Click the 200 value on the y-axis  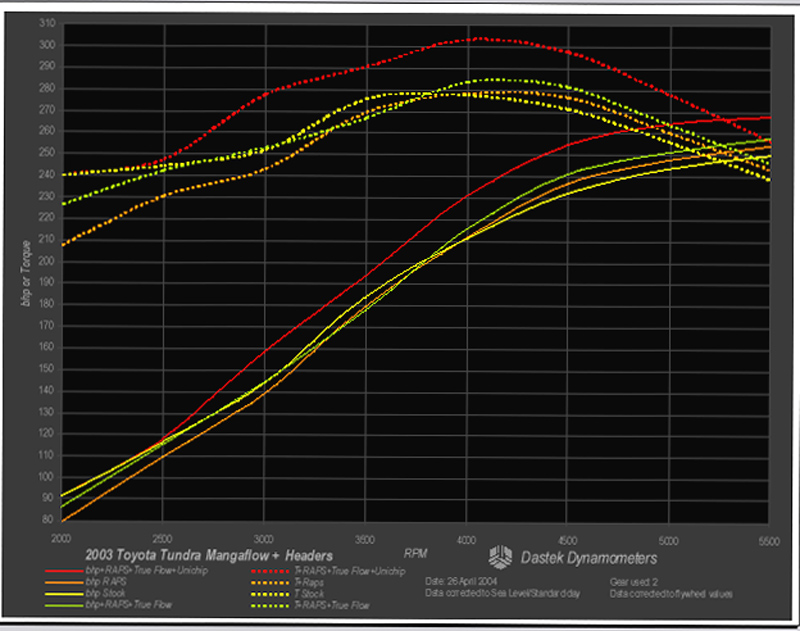(47, 261)
